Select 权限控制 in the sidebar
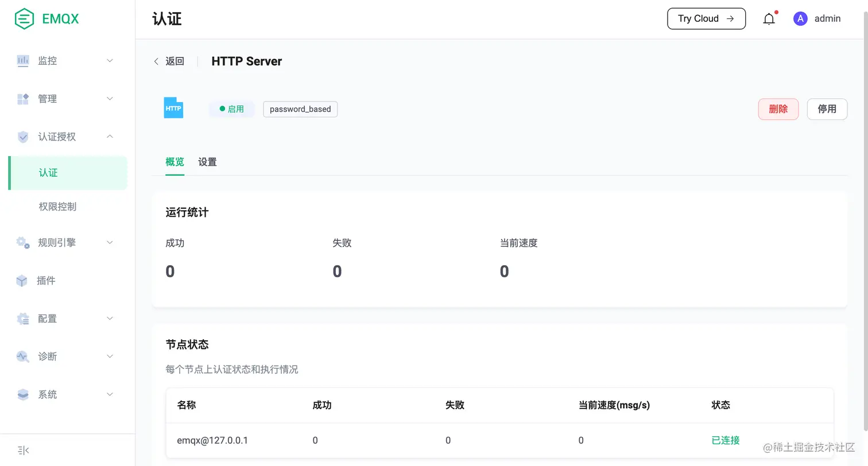Screen dimensions: 868x466 (x=59, y=206)
